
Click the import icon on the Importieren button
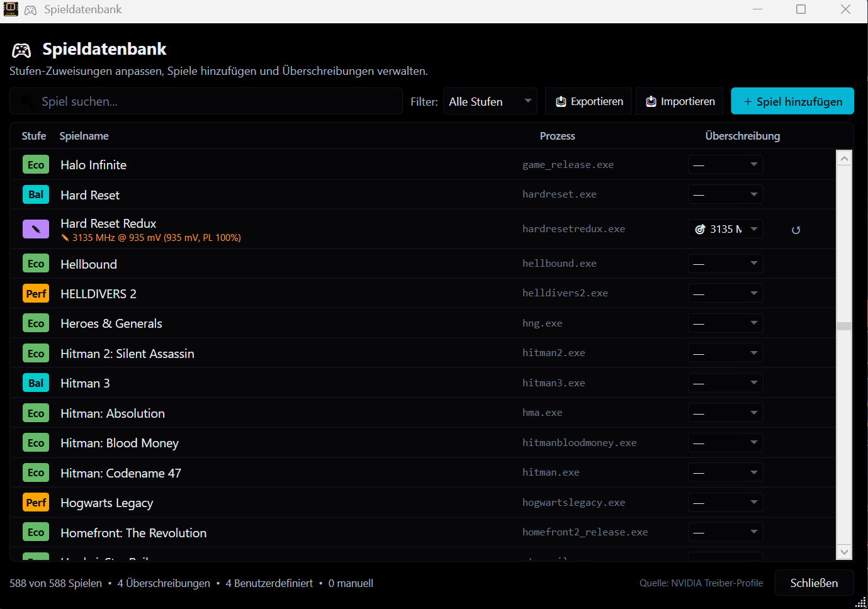pos(651,101)
